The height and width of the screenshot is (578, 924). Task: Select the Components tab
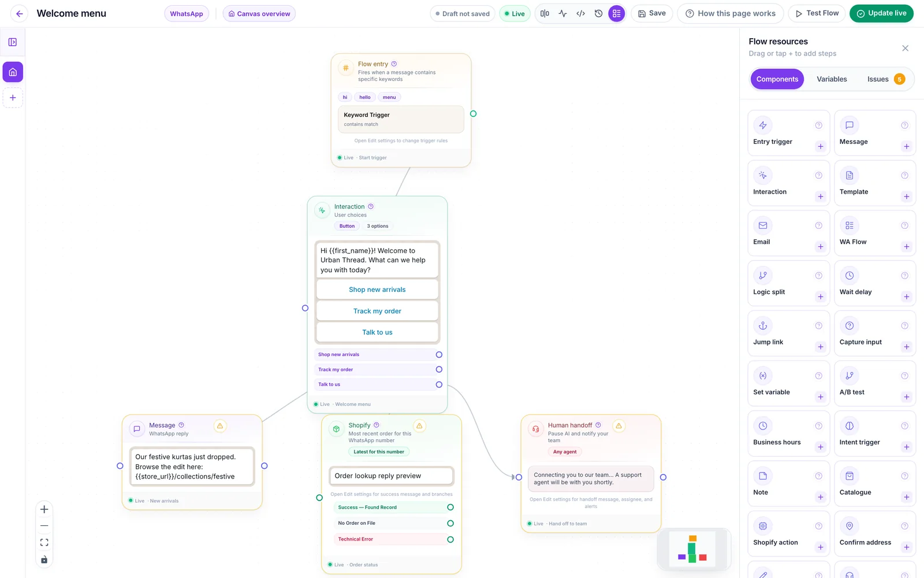[x=777, y=79]
